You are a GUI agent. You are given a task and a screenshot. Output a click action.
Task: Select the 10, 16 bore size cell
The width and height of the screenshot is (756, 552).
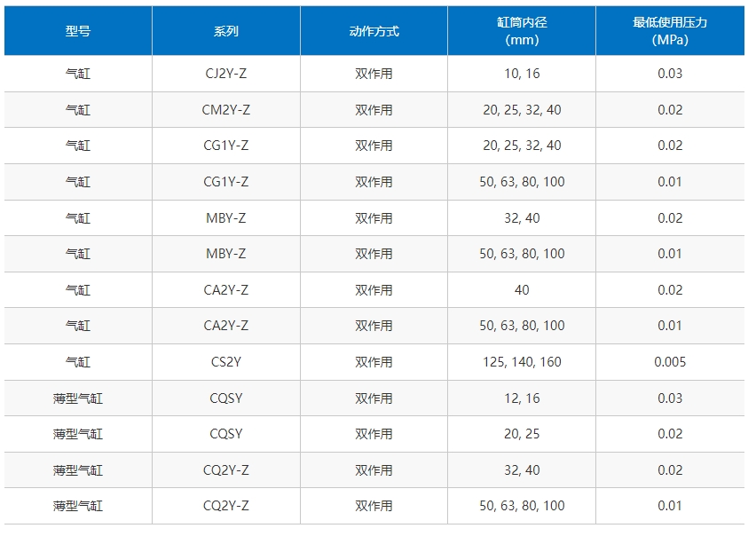click(522, 74)
